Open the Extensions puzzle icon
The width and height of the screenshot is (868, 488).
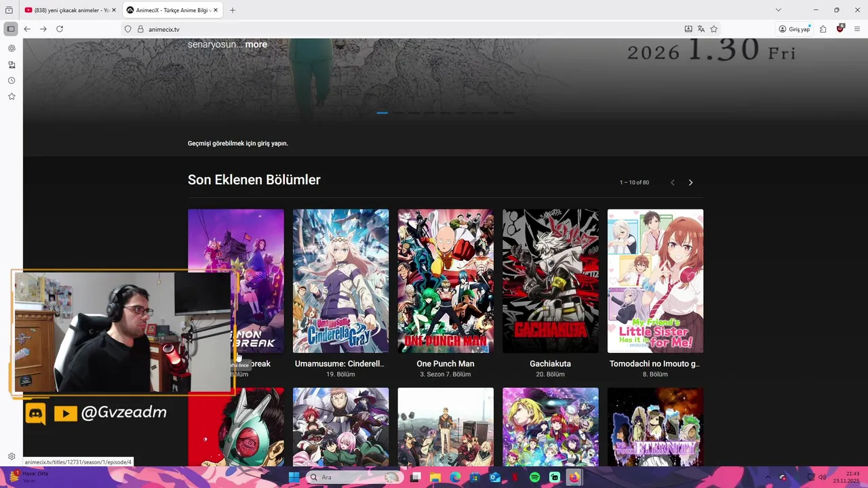[x=823, y=29]
